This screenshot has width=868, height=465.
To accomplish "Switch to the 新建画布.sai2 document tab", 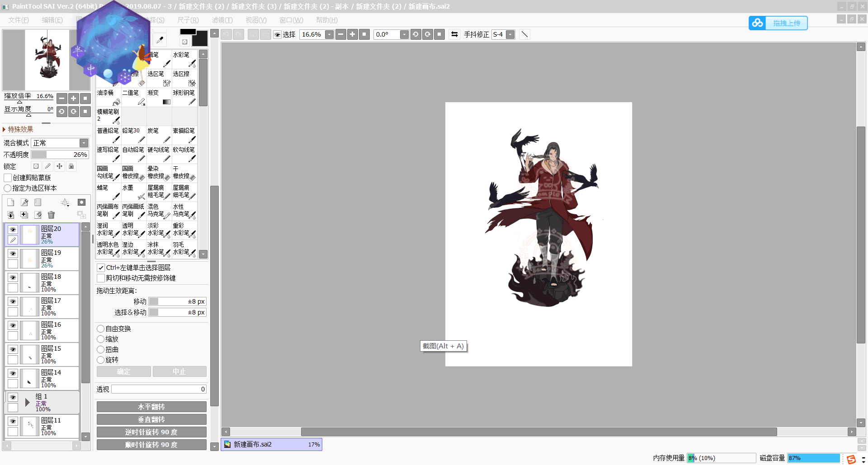I will 271,444.
